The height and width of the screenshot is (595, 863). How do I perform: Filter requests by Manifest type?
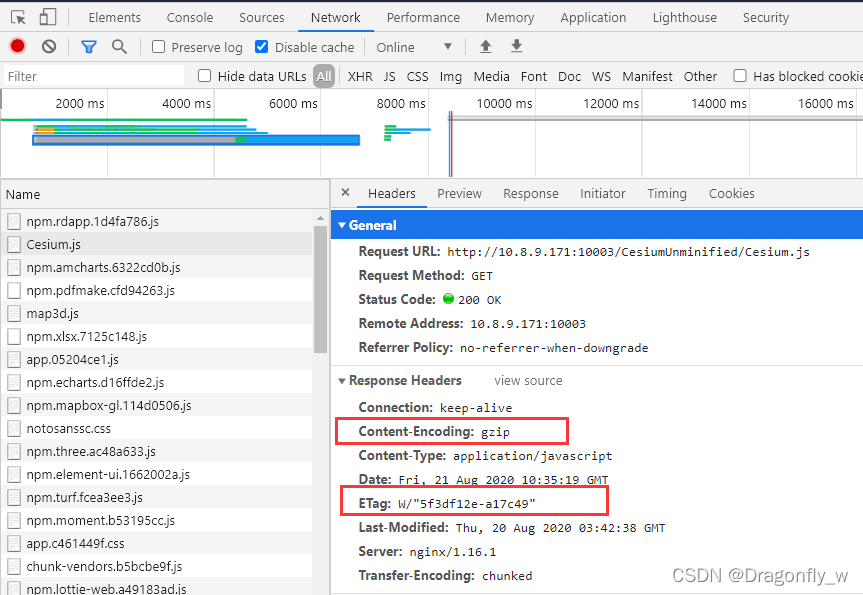[648, 77]
